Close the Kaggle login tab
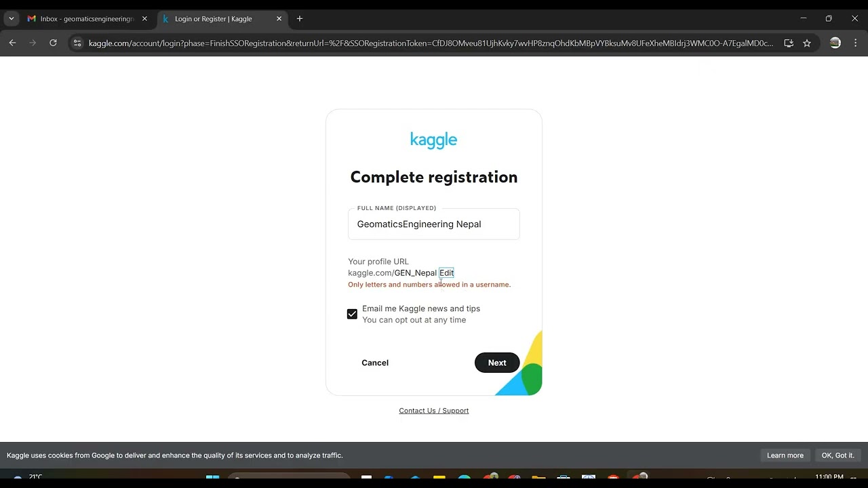 pos(279,19)
